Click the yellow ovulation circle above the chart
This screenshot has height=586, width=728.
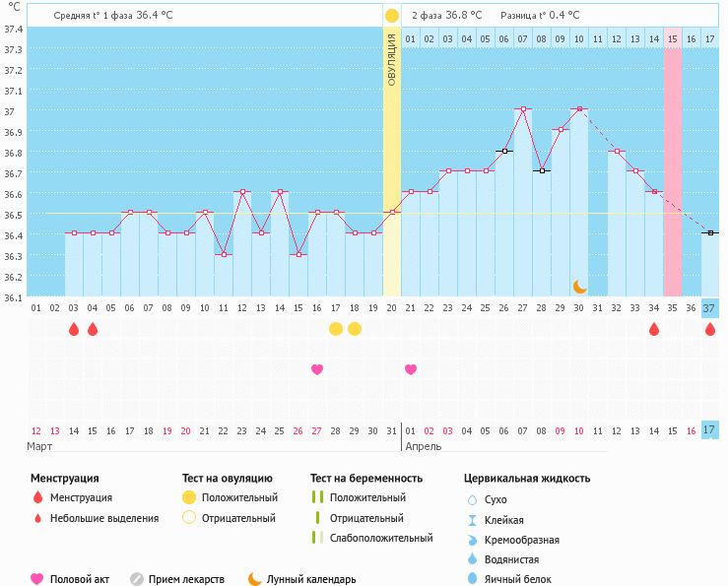pyautogui.click(x=392, y=16)
